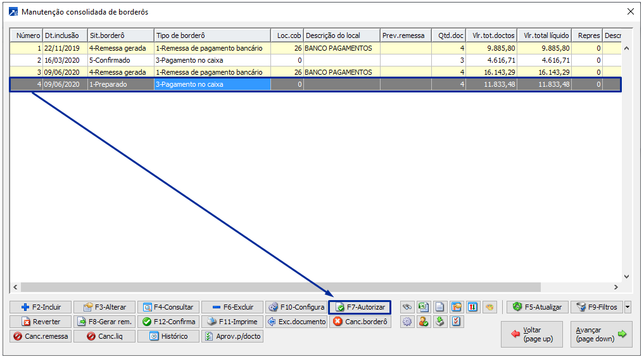Click F11-Imprime to print
The image size is (644, 359).
click(x=232, y=322)
